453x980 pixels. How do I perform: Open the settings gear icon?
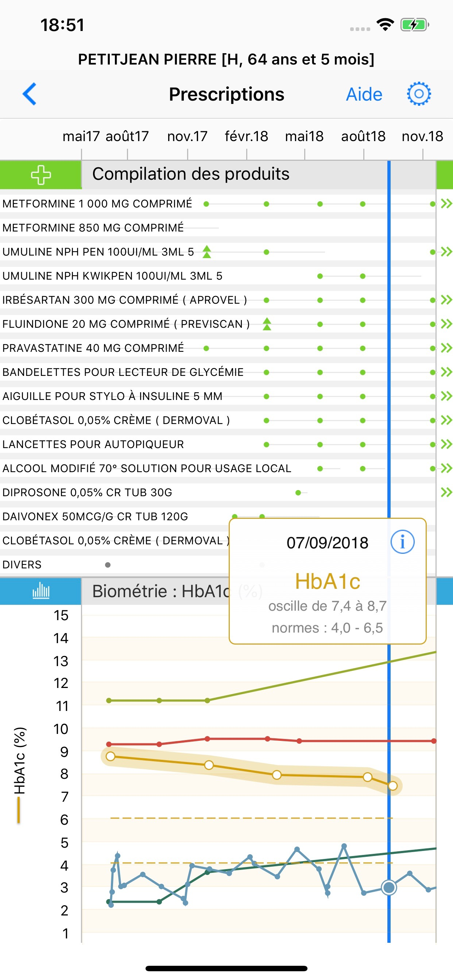(419, 94)
